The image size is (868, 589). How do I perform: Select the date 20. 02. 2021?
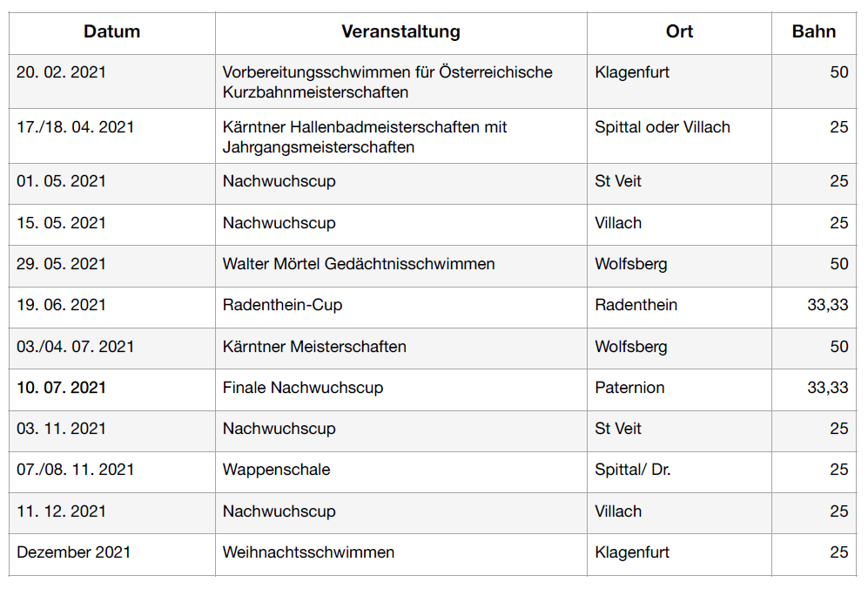click(x=61, y=72)
